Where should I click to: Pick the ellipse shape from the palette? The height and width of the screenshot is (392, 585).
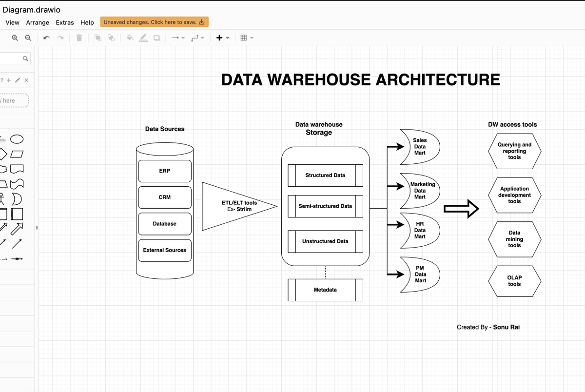coord(17,139)
